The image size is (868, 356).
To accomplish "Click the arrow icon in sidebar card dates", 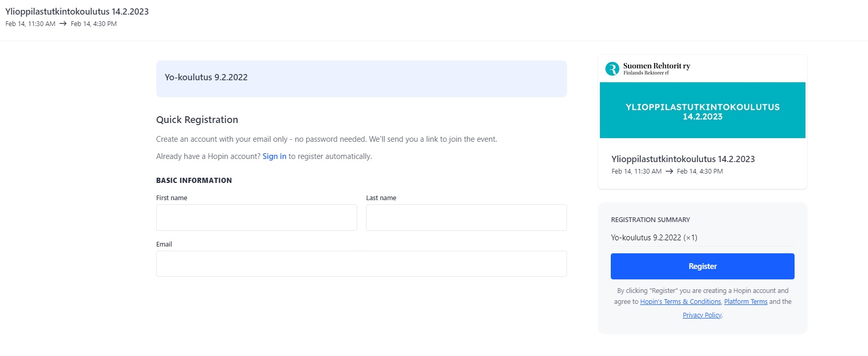I will [669, 171].
